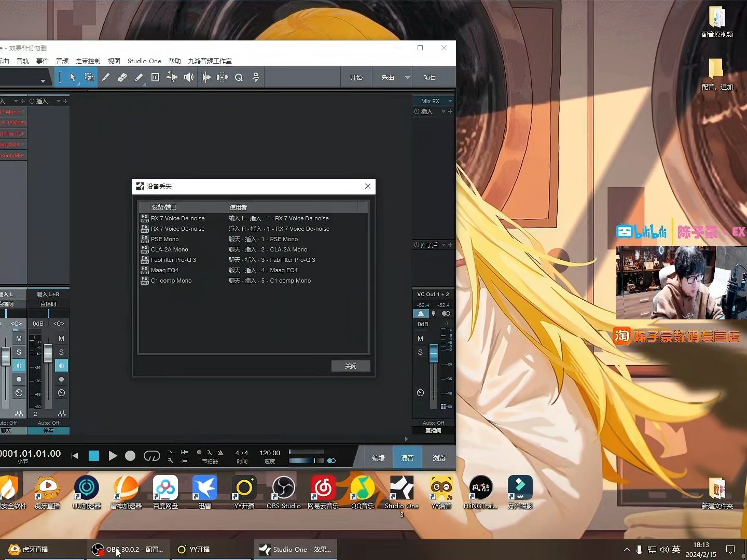
Task: Toggle monitor on the 聊天 channel
Action: (x=19, y=366)
